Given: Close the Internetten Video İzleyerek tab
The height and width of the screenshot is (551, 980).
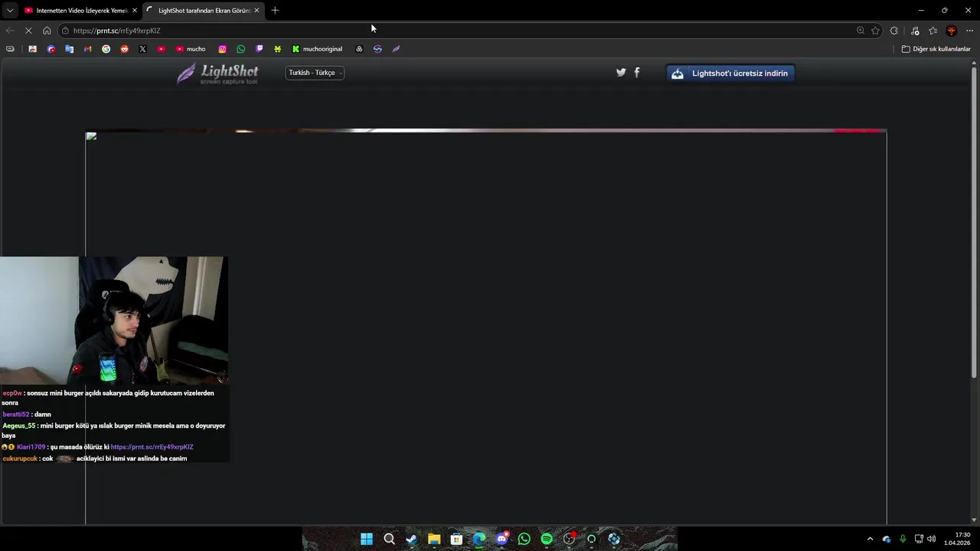Looking at the screenshot, I should point(135,11).
